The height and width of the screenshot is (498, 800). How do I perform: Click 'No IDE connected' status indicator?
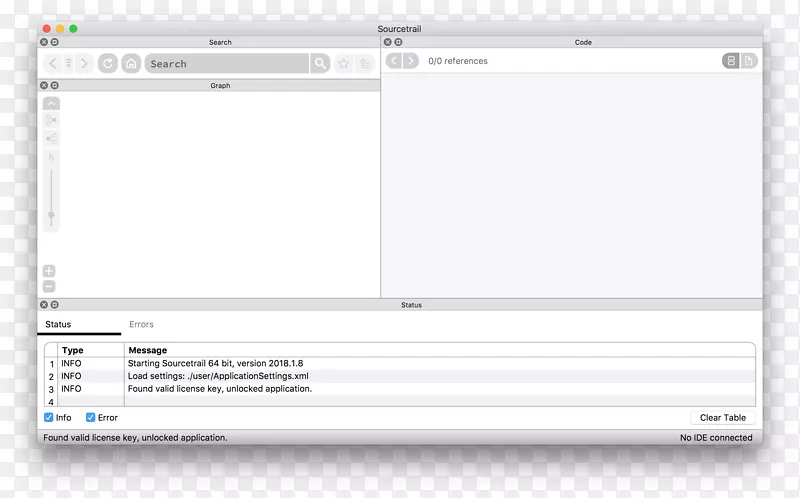(716, 438)
